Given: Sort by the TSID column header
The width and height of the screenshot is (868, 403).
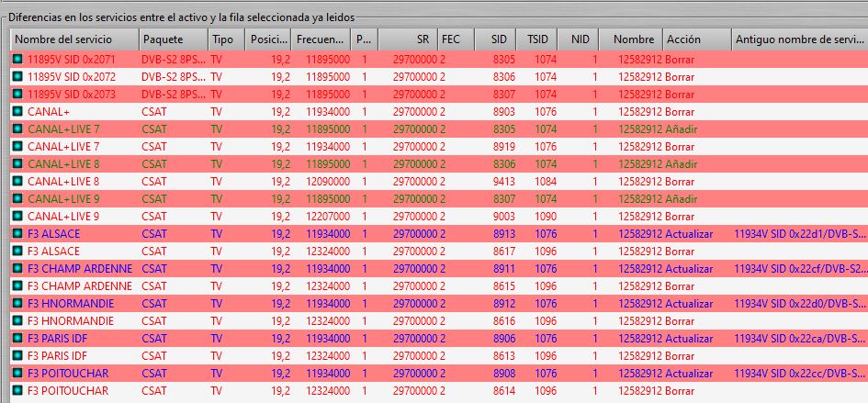Looking at the screenshot, I should pos(537,39).
